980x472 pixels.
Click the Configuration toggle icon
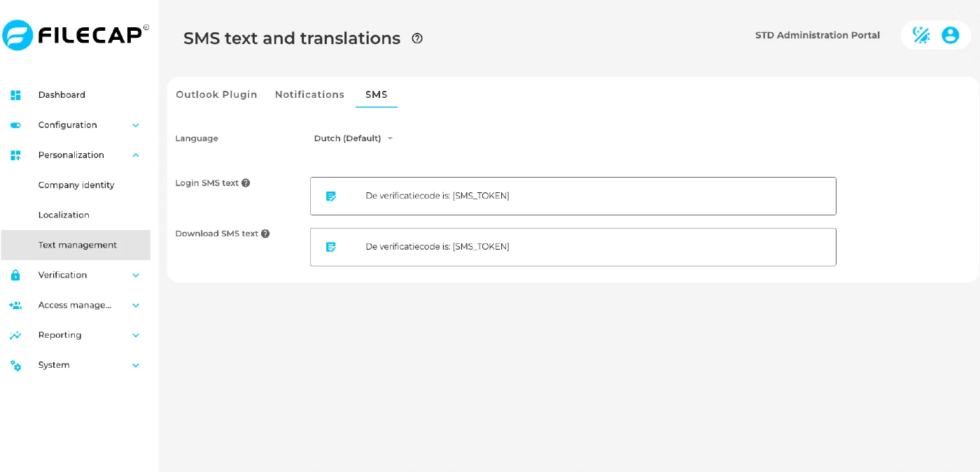tap(15, 125)
